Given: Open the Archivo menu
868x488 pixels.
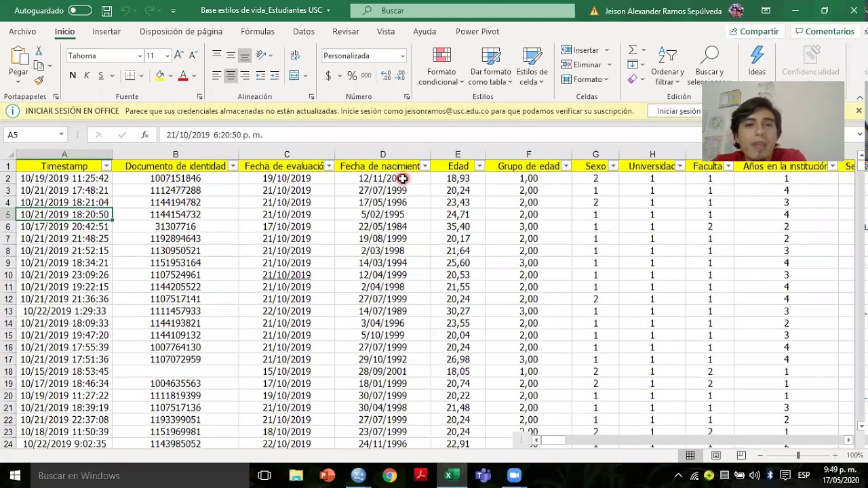Looking at the screenshot, I should 22,31.
